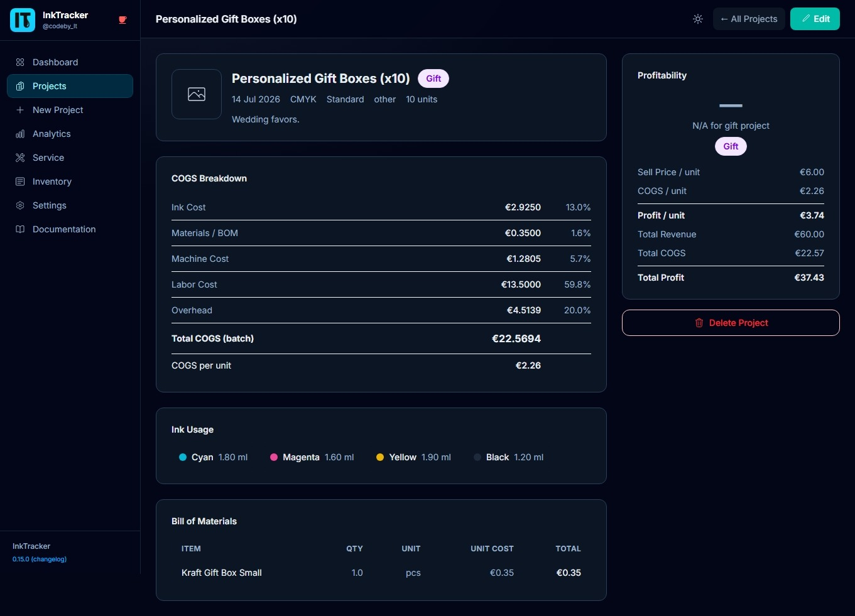Click the New Project plus icon

(x=20, y=110)
